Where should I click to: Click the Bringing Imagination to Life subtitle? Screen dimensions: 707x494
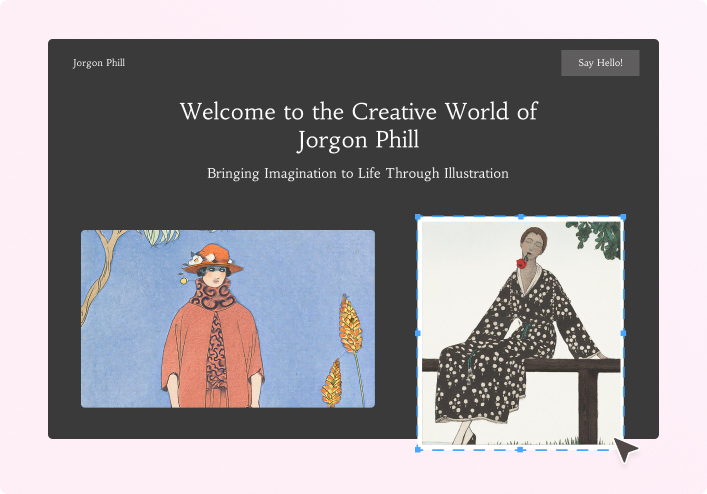[358, 174]
